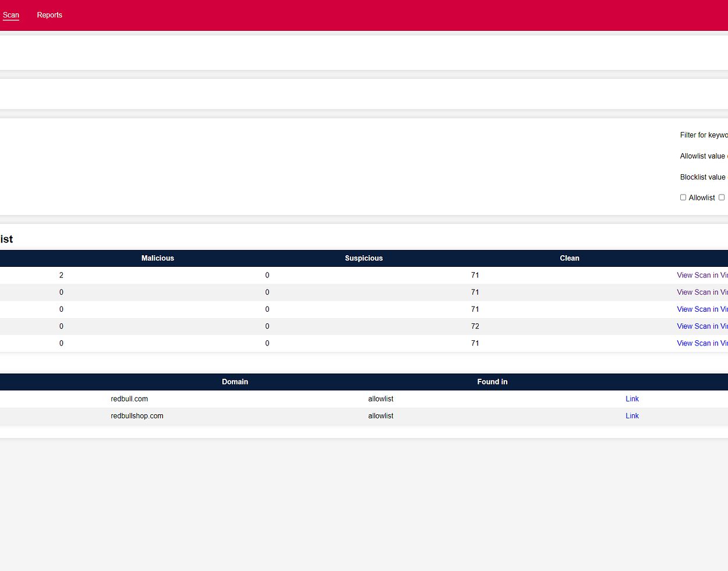Tick the checkbox right of Allowlist label
The image size is (728, 571).
click(x=721, y=198)
